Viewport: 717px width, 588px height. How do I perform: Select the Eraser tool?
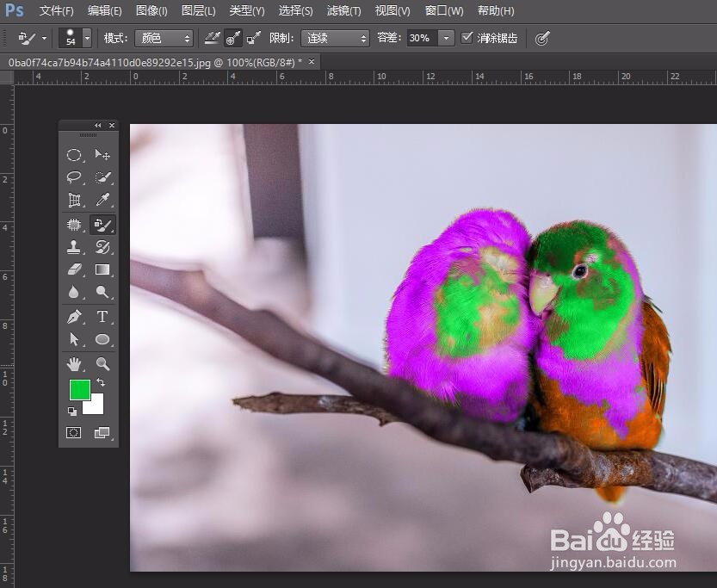point(74,269)
